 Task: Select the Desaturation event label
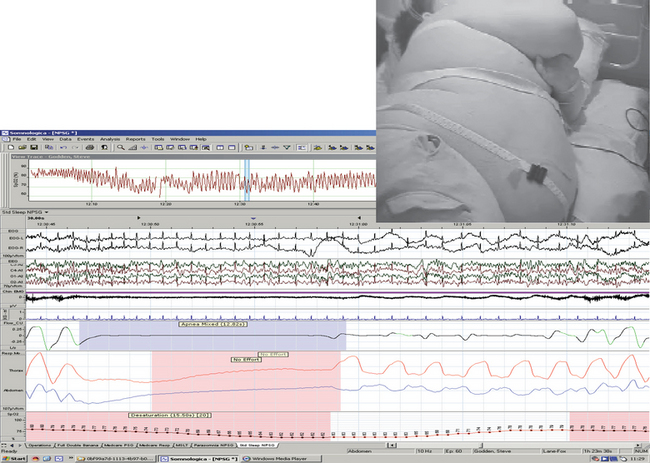(167, 413)
